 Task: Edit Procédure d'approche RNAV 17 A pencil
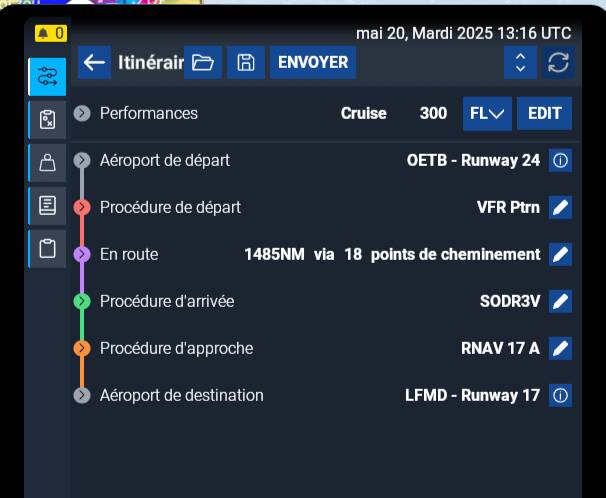click(x=561, y=349)
